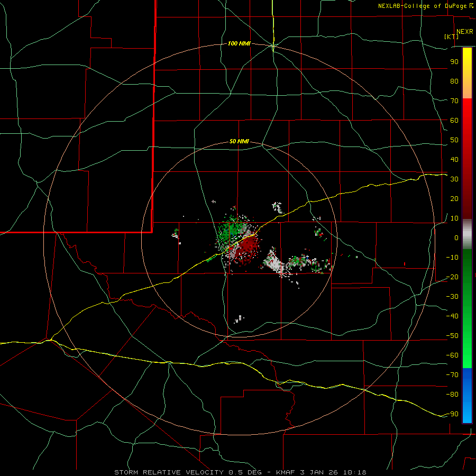Select the 100 NMI range ring label

(x=239, y=44)
